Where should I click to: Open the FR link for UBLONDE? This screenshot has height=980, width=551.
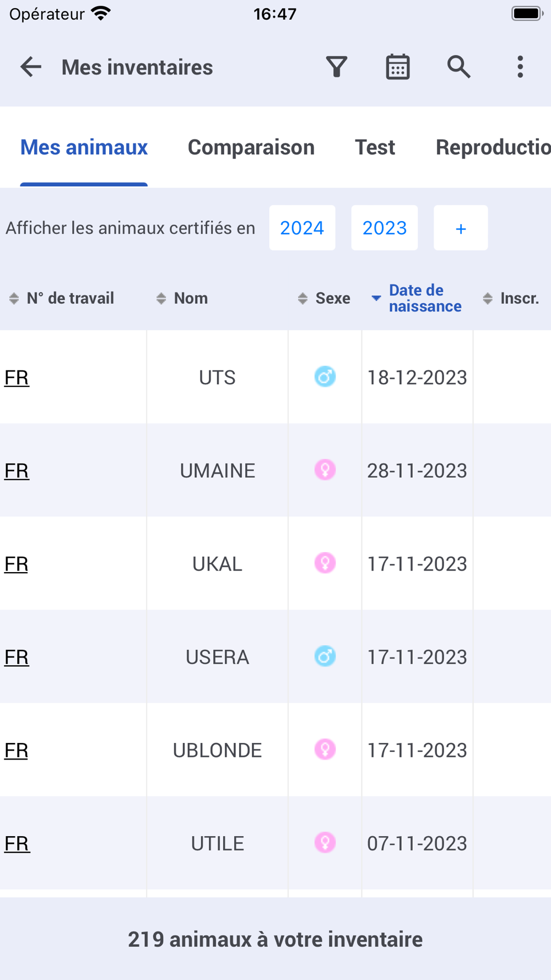[x=17, y=750]
